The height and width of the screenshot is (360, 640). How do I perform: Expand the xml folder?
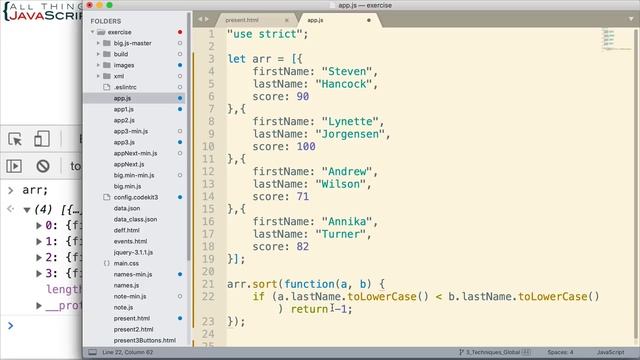click(x=98, y=76)
